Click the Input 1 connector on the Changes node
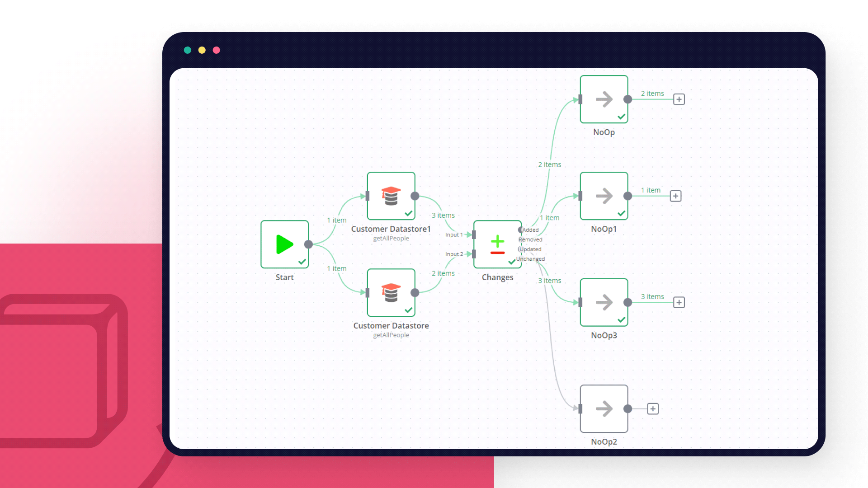This screenshot has height=488, width=868. tap(473, 235)
